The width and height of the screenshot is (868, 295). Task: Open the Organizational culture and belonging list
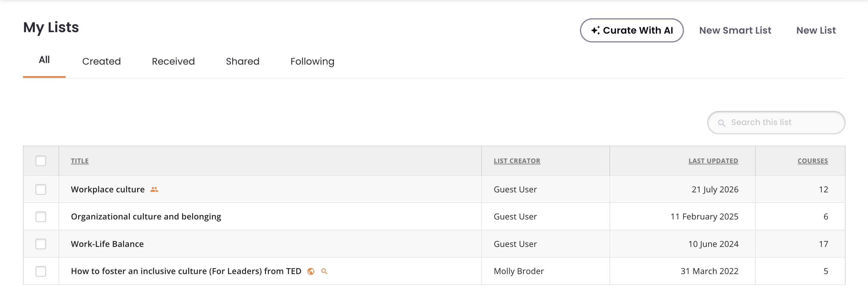[x=146, y=217]
